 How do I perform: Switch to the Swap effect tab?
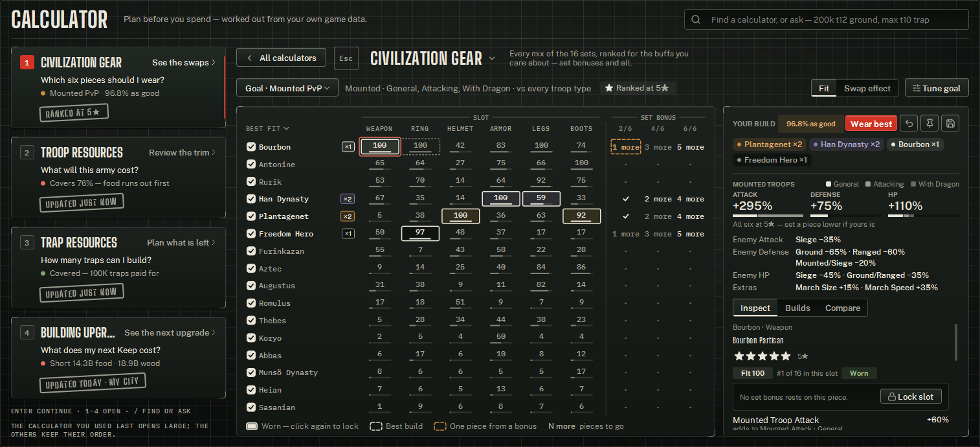coord(867,88)
